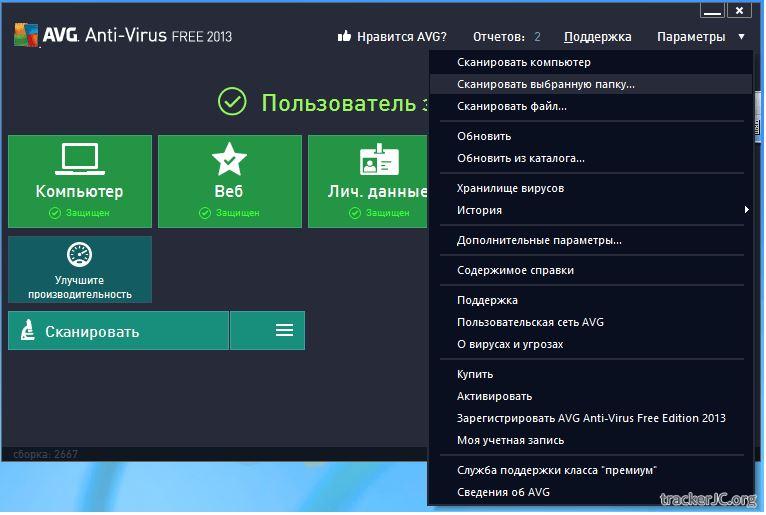Open the Поддержка header link
766x515 pixels.
tap(597, 36)
